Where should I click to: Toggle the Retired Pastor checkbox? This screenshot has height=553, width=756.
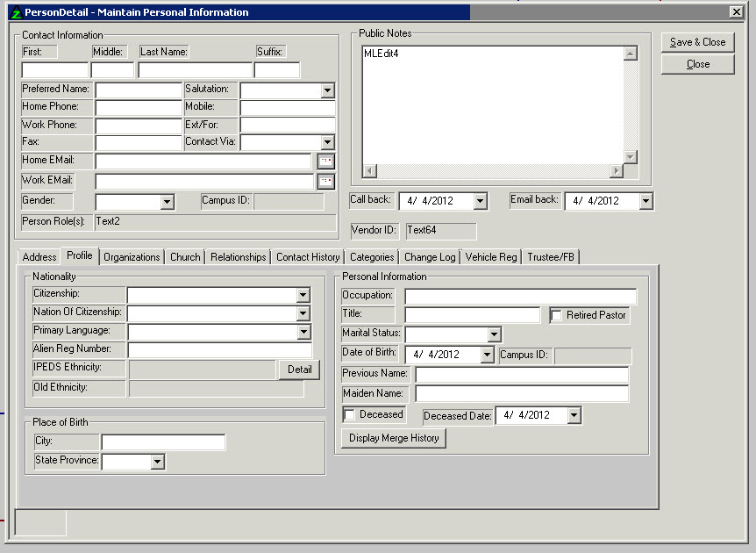[x=556, y=315]
